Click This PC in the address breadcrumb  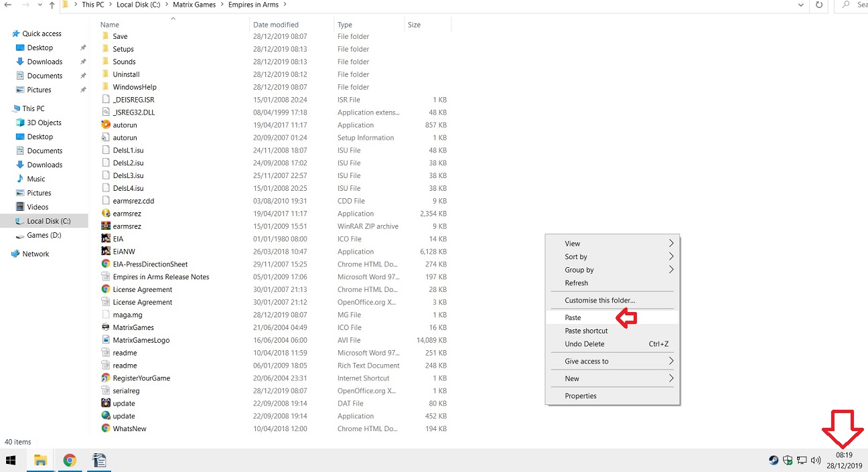93,5
